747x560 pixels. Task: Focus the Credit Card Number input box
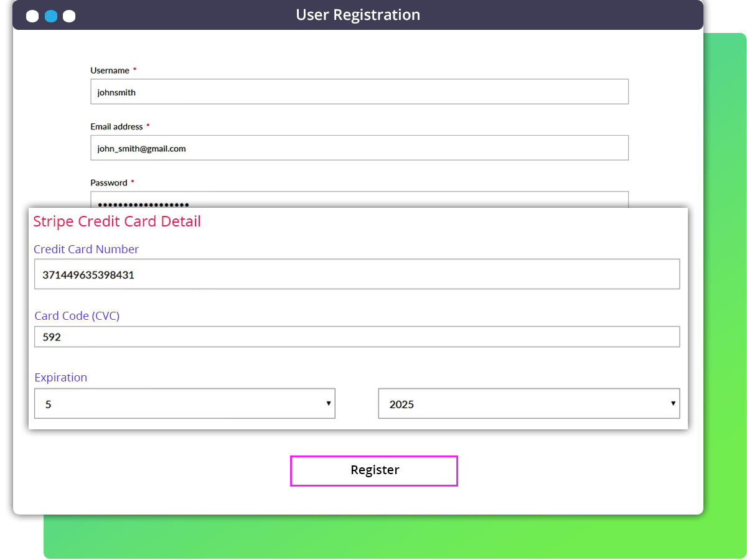[357, 274]
